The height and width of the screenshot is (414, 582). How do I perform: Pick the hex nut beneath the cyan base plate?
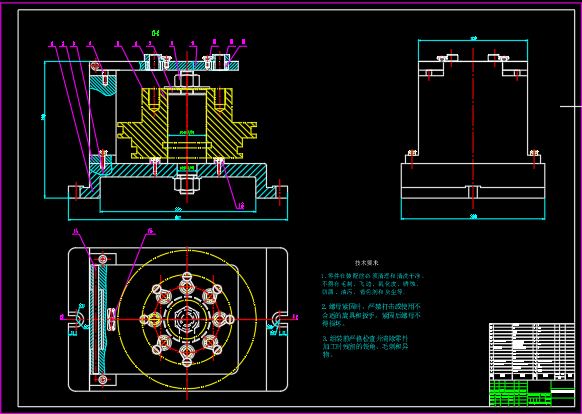point(187,185)
